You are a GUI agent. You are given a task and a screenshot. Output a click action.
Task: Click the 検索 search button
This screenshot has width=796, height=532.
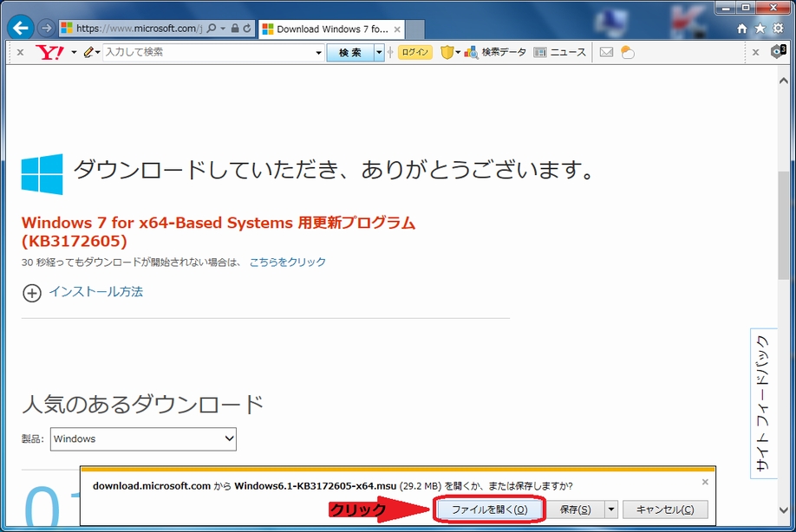tap(350, 52)
